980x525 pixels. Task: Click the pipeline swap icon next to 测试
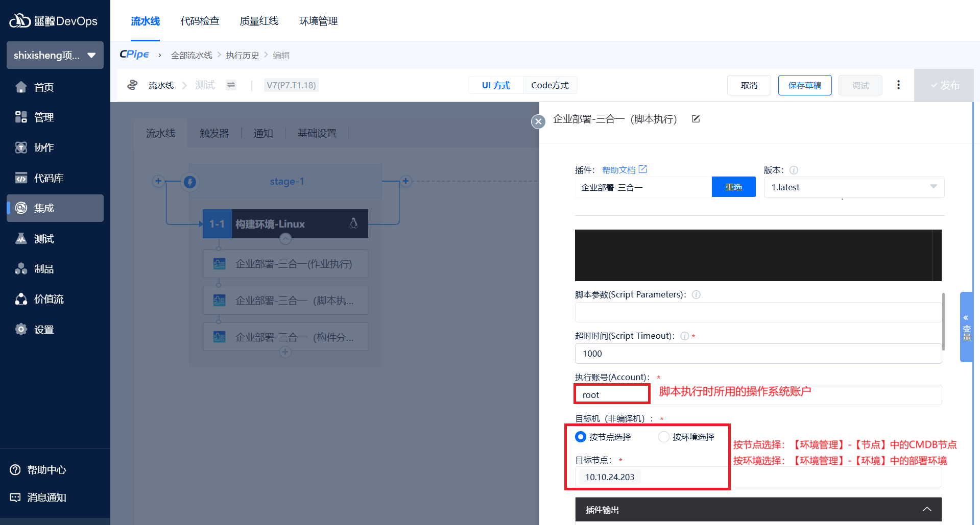[231, 85]
